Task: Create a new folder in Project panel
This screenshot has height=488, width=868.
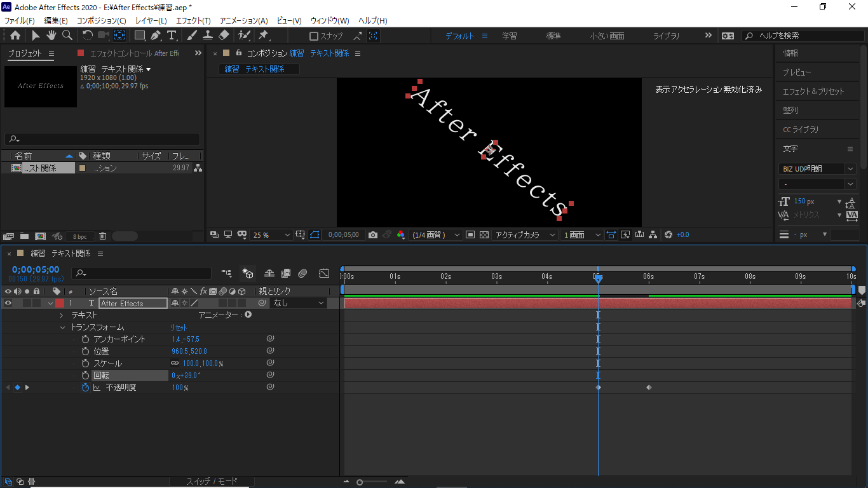Action: [x=24, y=236]
